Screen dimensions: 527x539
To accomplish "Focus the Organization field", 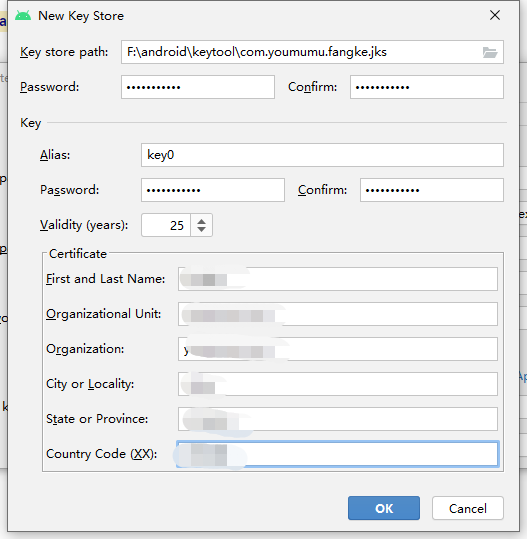I will 338,349.
